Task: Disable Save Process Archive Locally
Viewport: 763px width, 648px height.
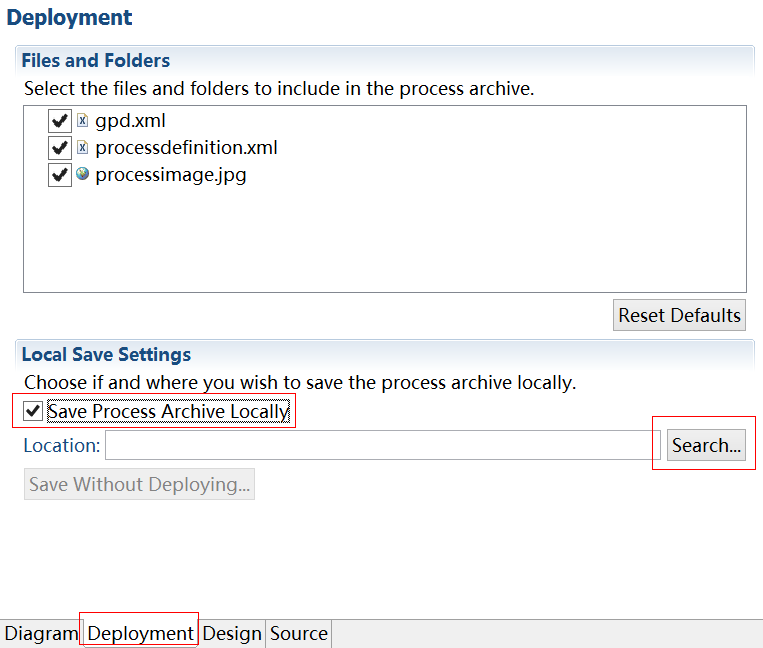Action: coord(33,411)
